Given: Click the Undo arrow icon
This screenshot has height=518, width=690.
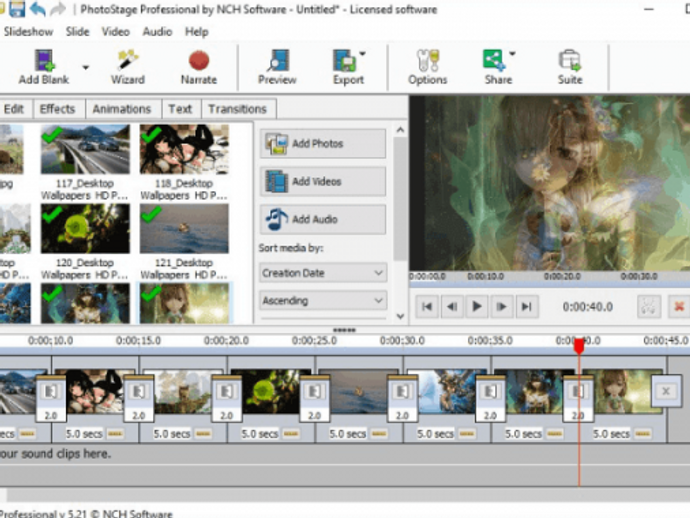Looking at the screenshot, I should point(38,9).
